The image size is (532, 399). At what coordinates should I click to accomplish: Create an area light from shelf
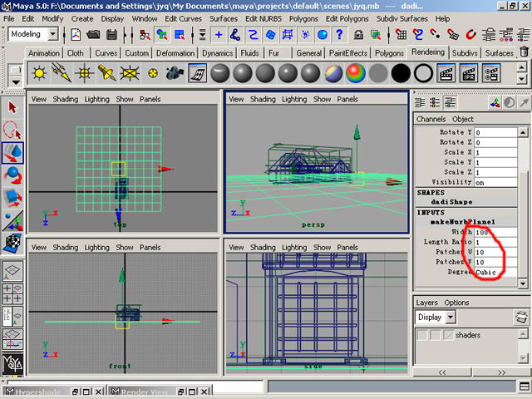pos(130,73)
